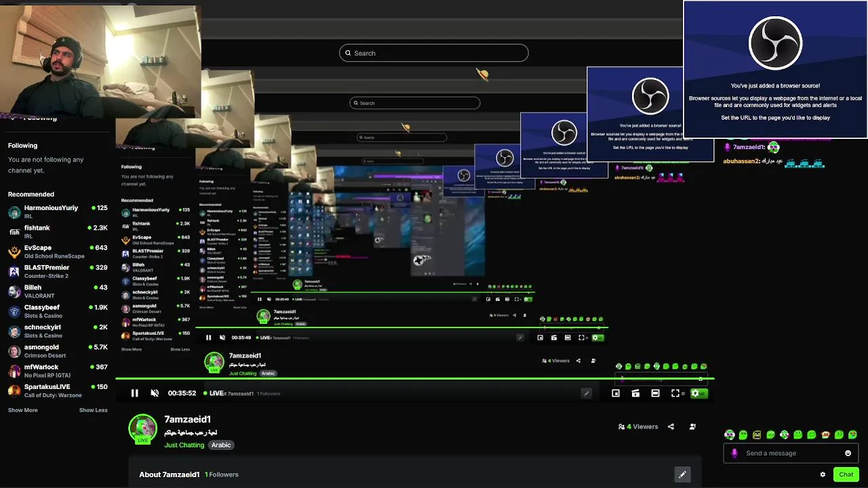Click the 2.3K count on the main fishtank row
868x488 pixels.
point(100,228)
